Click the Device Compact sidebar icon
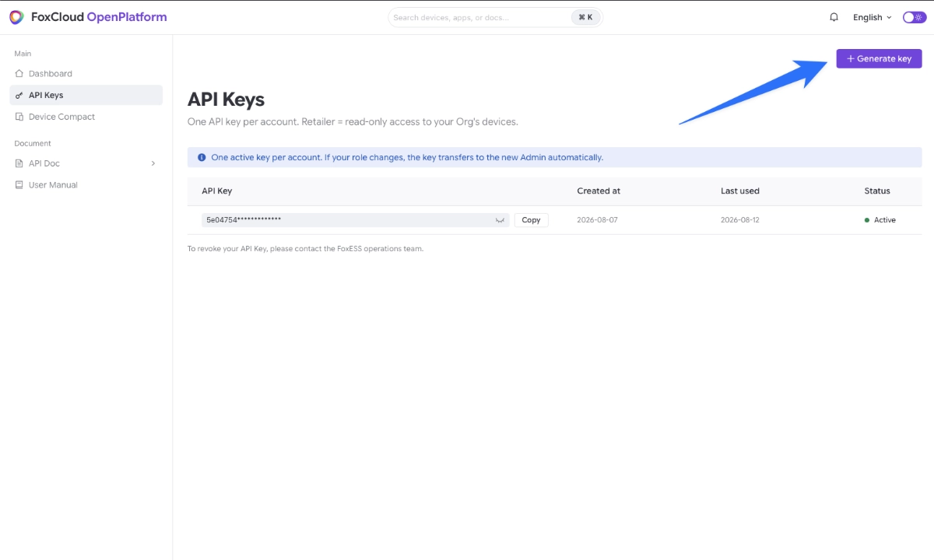 coord(19,117)
